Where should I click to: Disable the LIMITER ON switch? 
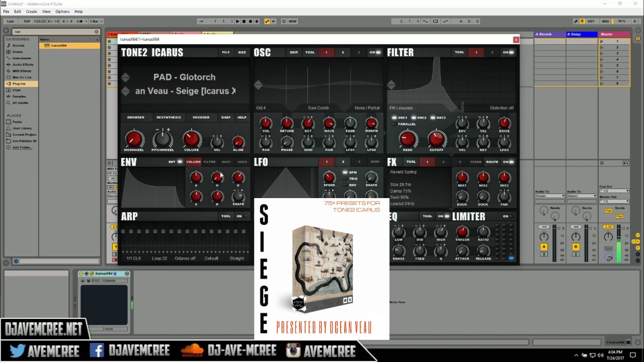[508, 216]
